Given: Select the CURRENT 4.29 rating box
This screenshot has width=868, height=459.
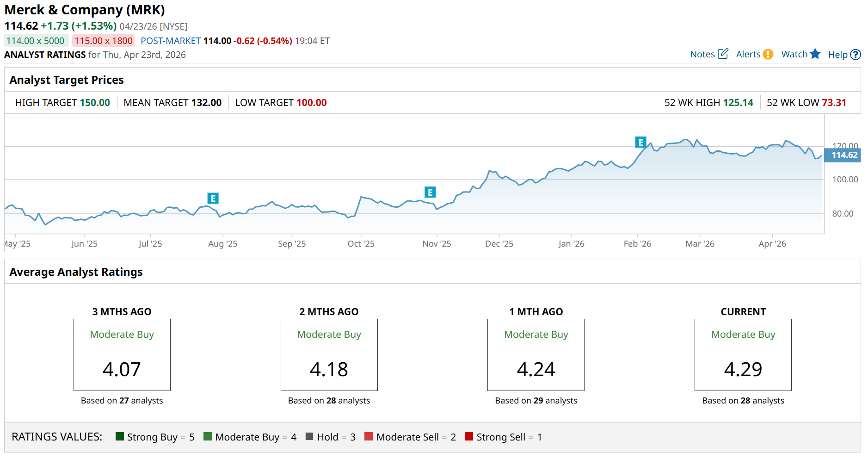Looking at the screenshot, I should pos(743,355).
